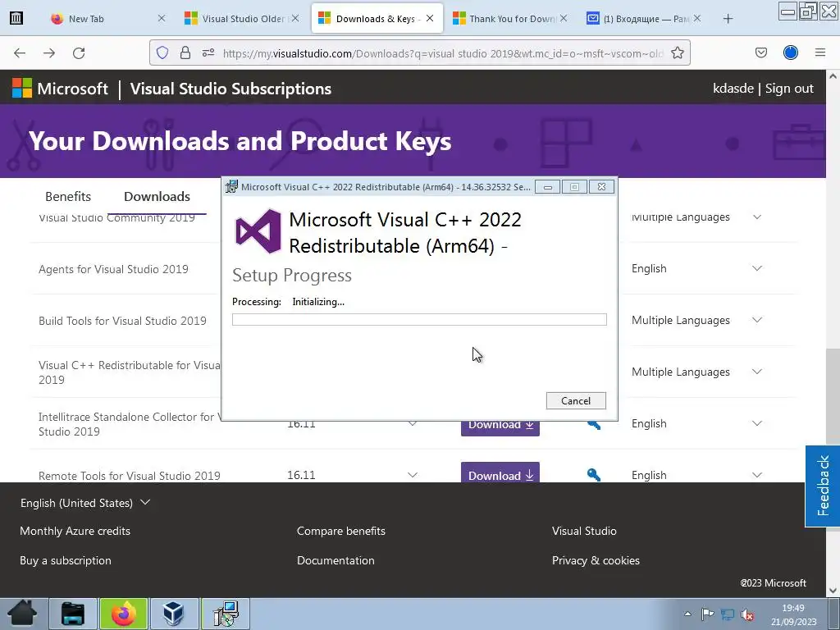This screenshot has width=840, height=630.
Task: Open the home icon in taskbar
Action: click(23, 614)
